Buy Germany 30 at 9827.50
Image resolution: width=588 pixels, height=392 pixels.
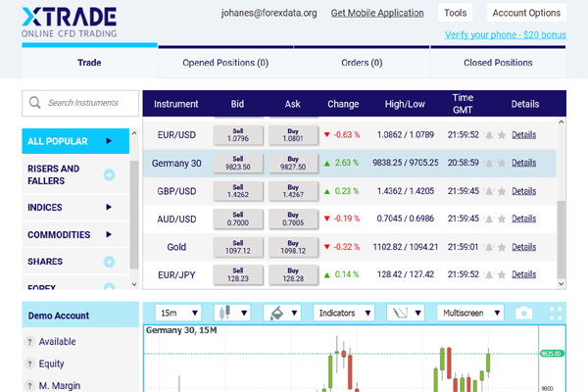tap(293, 164)
